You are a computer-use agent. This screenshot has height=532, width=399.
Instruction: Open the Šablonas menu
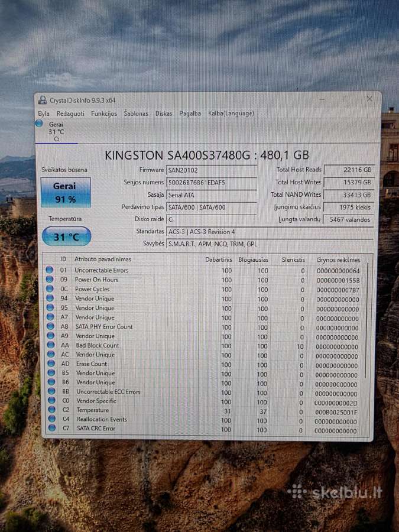click(136, 113)
